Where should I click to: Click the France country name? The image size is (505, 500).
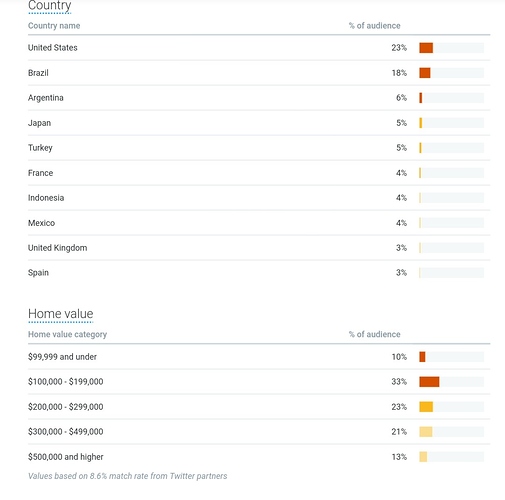40,173
